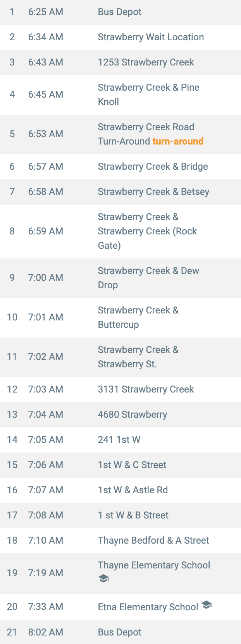Select the final Bus Depot stop at 8:02 AM
This screenshot has width=241, height=644.
120,632
